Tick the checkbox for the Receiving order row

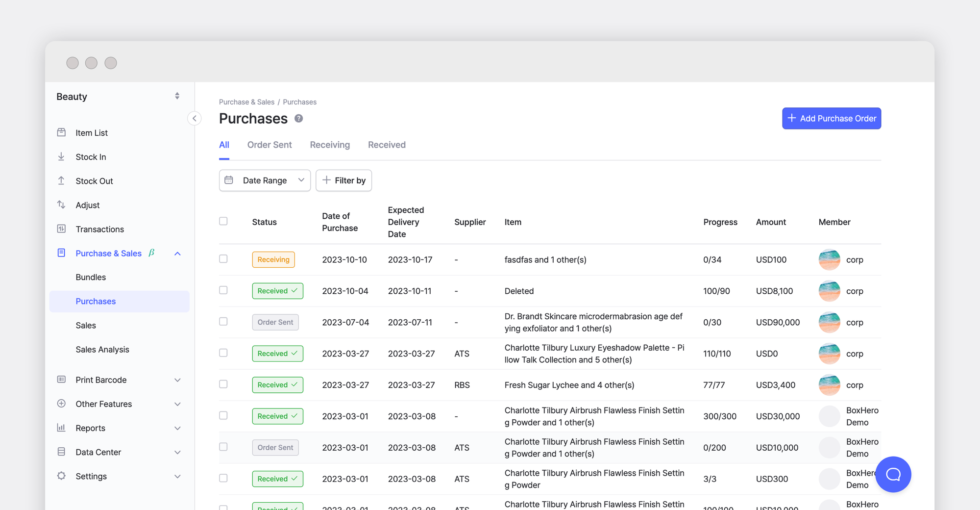(223, 259)
